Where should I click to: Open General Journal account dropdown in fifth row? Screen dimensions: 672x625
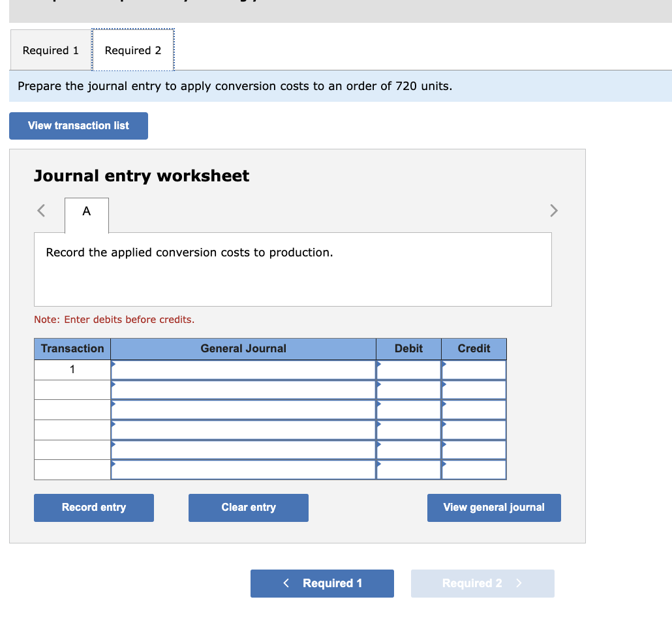243,450
